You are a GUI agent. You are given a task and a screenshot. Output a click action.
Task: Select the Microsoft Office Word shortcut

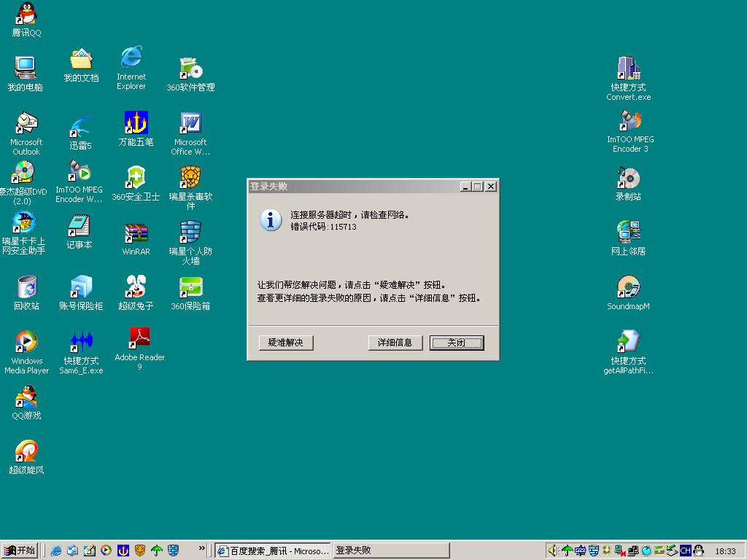click(190, 133)
